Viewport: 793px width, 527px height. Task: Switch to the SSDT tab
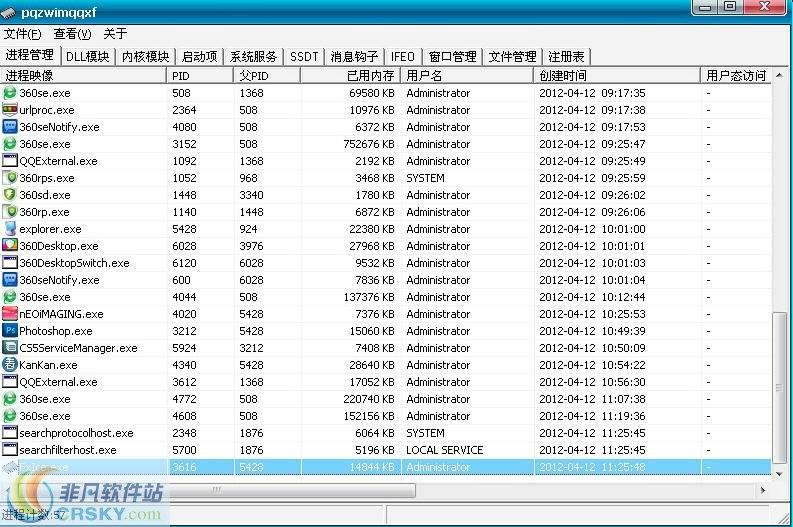[x=303, y=57]
